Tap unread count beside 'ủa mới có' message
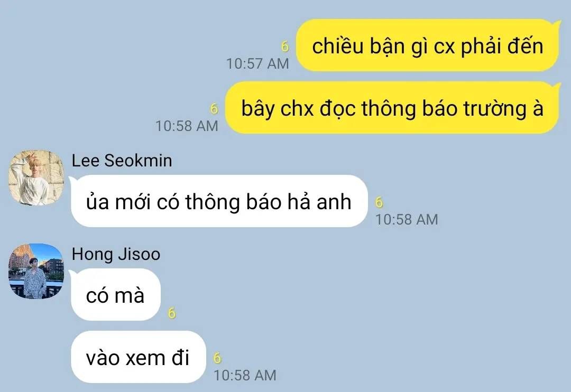 pos(379,202)
